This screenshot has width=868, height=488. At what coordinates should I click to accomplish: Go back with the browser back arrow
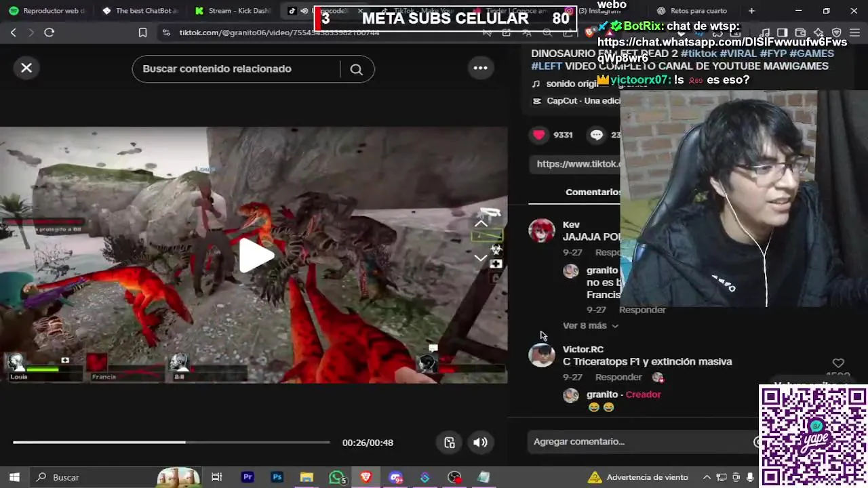[x=14, y=33]
